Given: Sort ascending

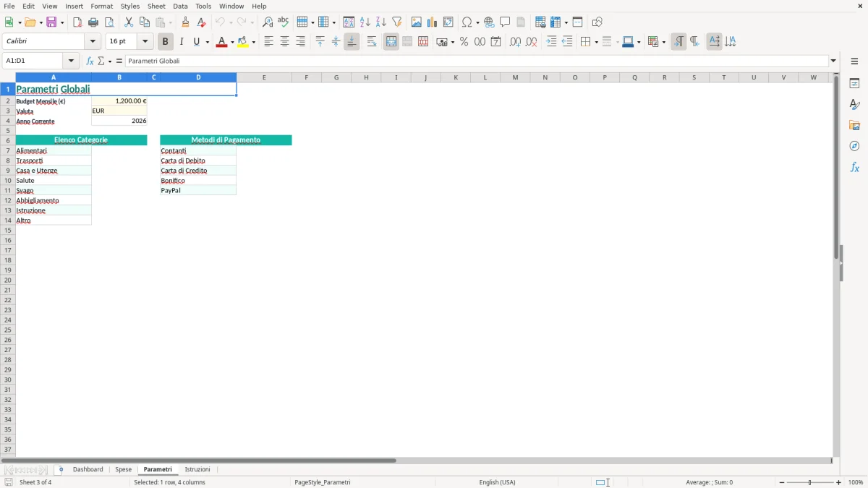Looking at the screenshot, I should pos(365,22).
